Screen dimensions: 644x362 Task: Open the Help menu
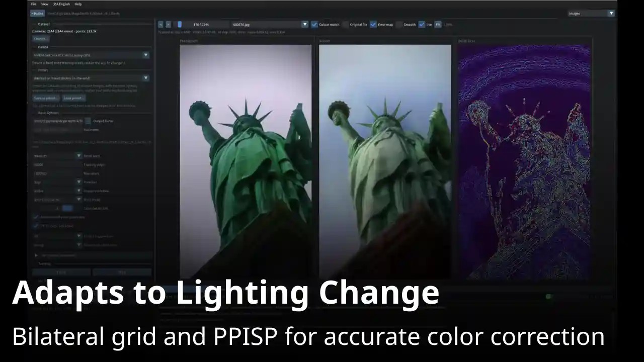click(78, 4)
